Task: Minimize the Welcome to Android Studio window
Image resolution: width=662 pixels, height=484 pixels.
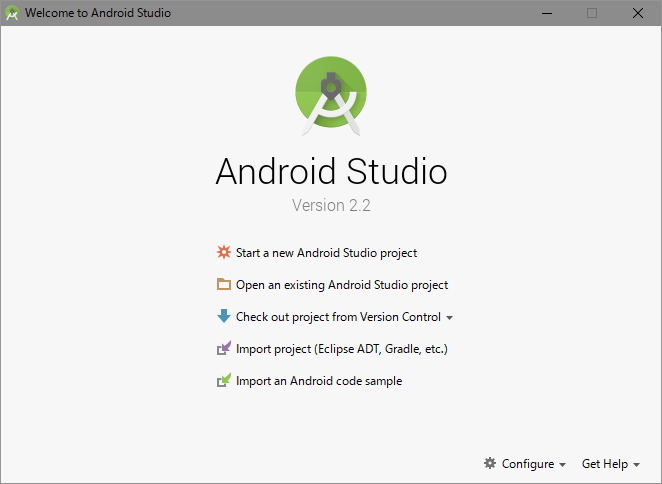Action: (x=547, y=13)
